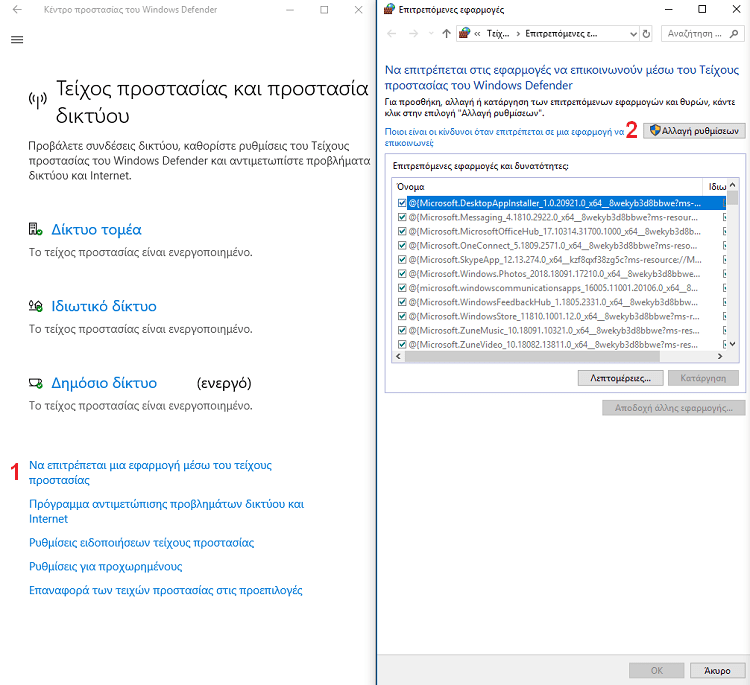Image resolution: width=750 pixels, height=685 pixels.
Task: Toggle Microsoft.MicrosoftOfficeHub checkbox
Action: 402,232
